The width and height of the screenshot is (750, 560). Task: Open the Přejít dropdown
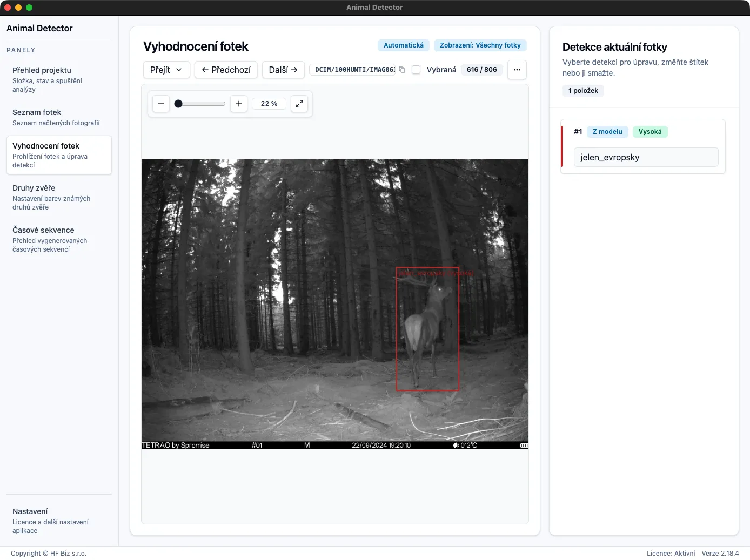[x=166, y=70]
